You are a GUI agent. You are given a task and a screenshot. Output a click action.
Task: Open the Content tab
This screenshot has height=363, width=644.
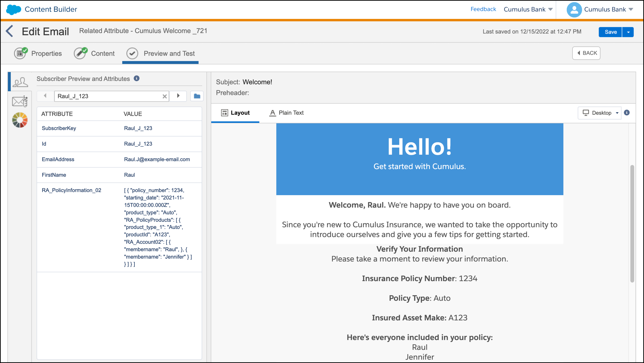tap(94, 53)
